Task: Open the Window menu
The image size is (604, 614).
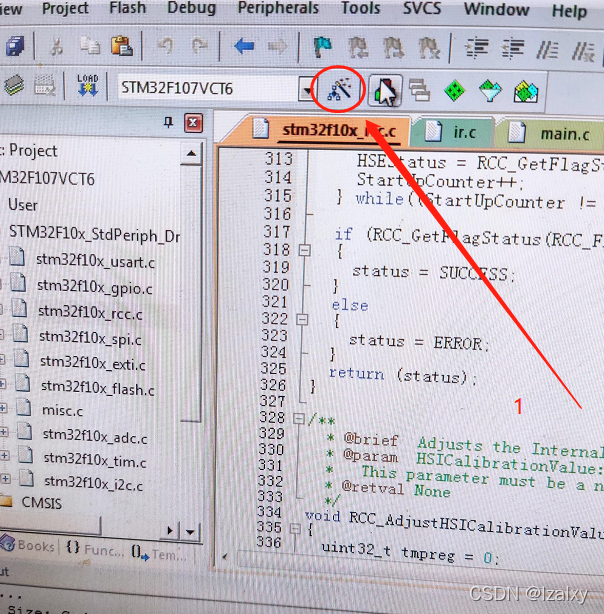Action: [496, 9]
